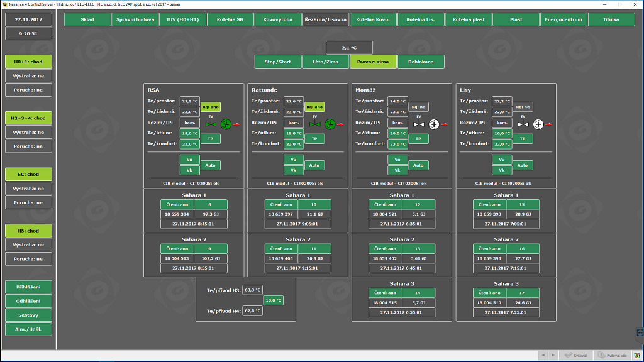Click the Rattunde green fan pump icon
Screen dimensions: 644x362
coord(330,124)
